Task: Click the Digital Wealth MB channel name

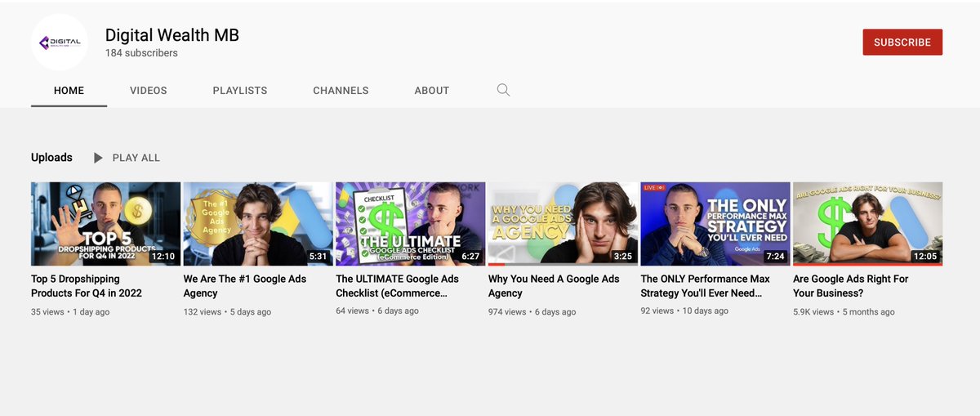Action: (172, 35)
